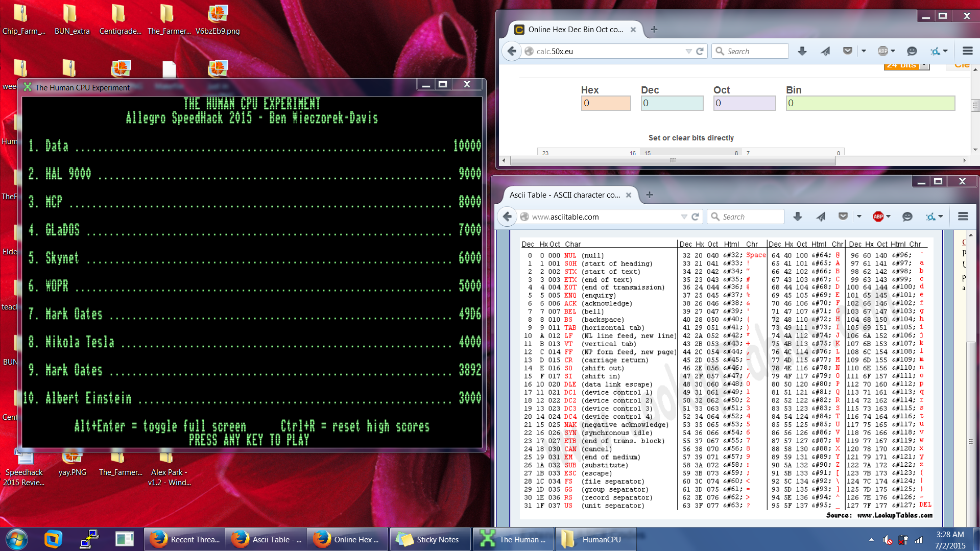980x551 pixels.
Task: Open Downloads arrow in asciitable browser window
Action: pyautogui.click(x=798, y=217)
